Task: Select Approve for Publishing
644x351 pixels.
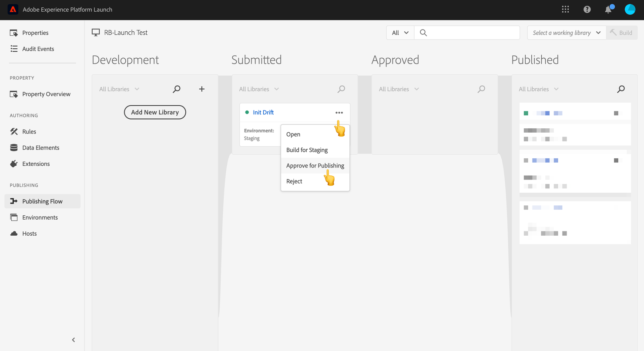Action: [x=315, y=166]
